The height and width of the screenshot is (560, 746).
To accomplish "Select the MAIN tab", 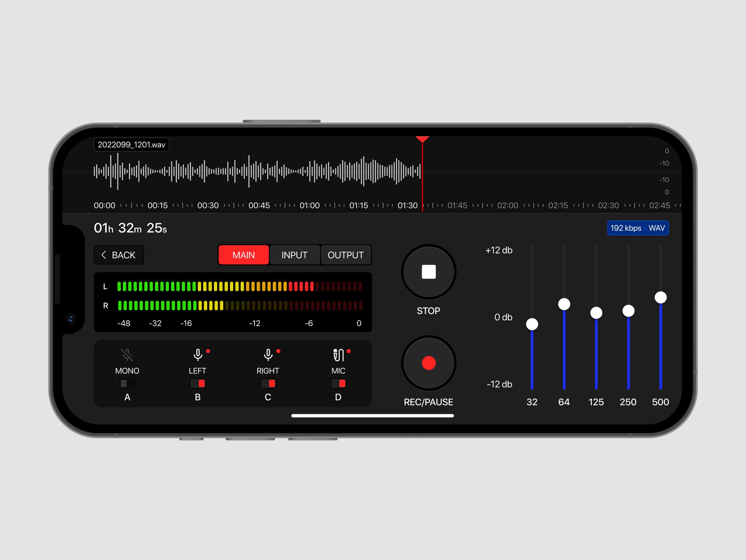I will (243, 255).
